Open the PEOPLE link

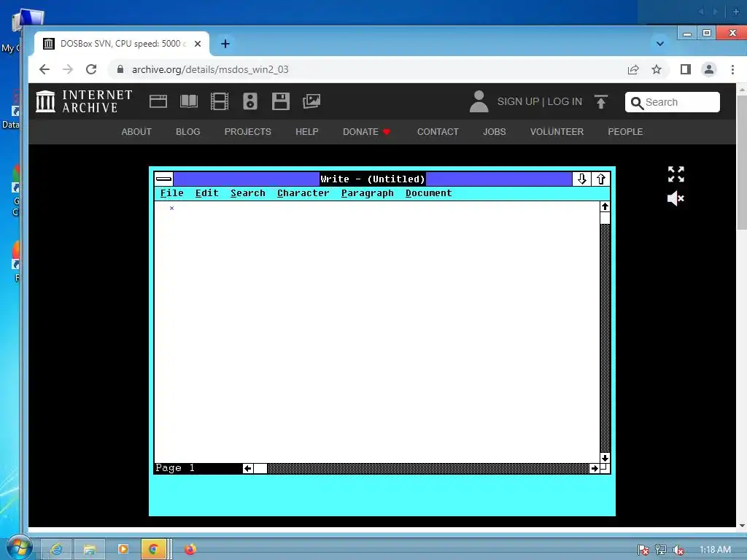(625, 132)
